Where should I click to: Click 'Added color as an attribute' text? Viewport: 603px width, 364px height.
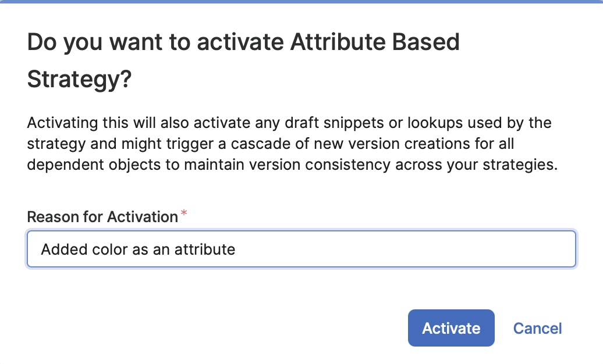point(138,249)
